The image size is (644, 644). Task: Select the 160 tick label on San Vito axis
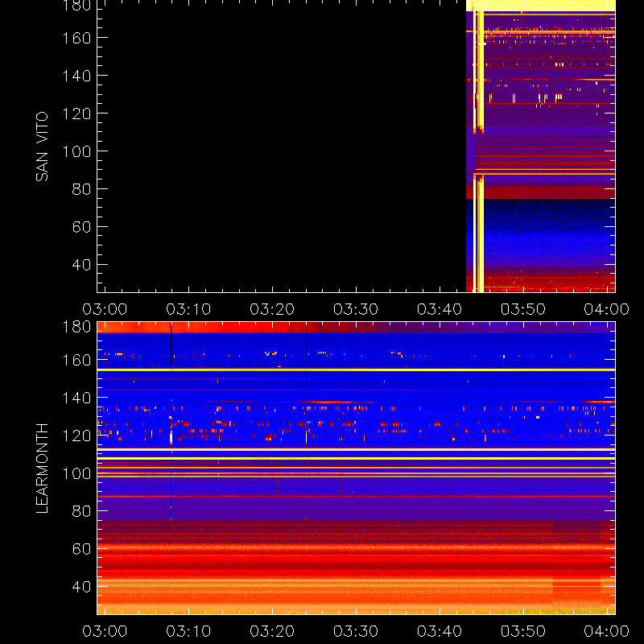[x=76, y=38]
